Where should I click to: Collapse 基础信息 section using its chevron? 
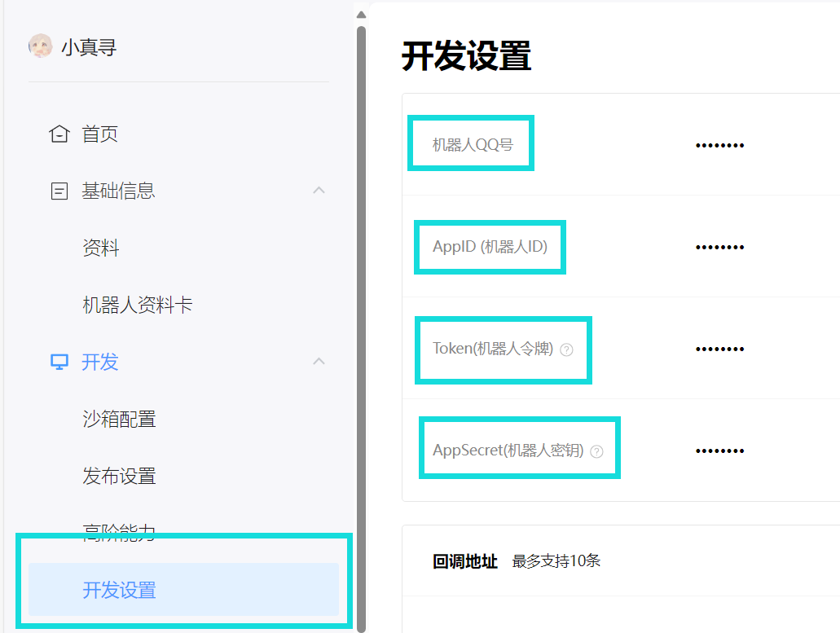point(319,191)
